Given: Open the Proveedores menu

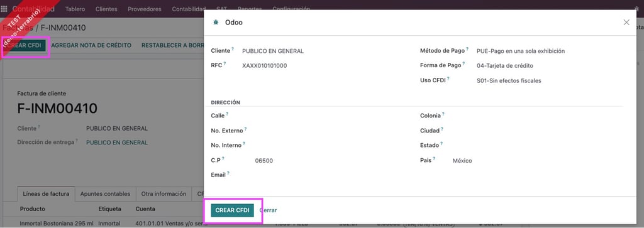Looking at the screenshot, I should (x=145, y=9).
